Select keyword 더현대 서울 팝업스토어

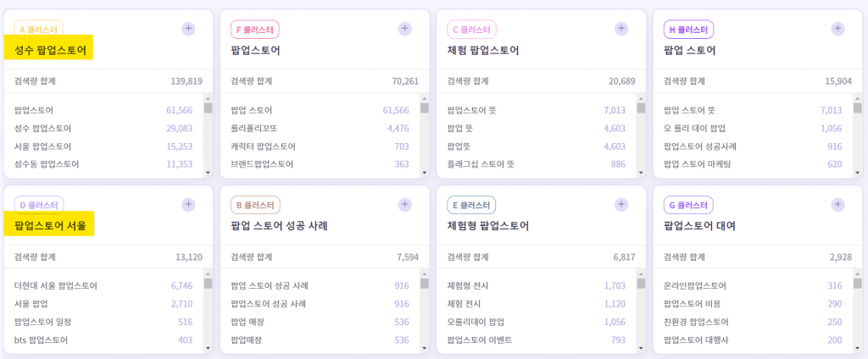pos(56,286)
